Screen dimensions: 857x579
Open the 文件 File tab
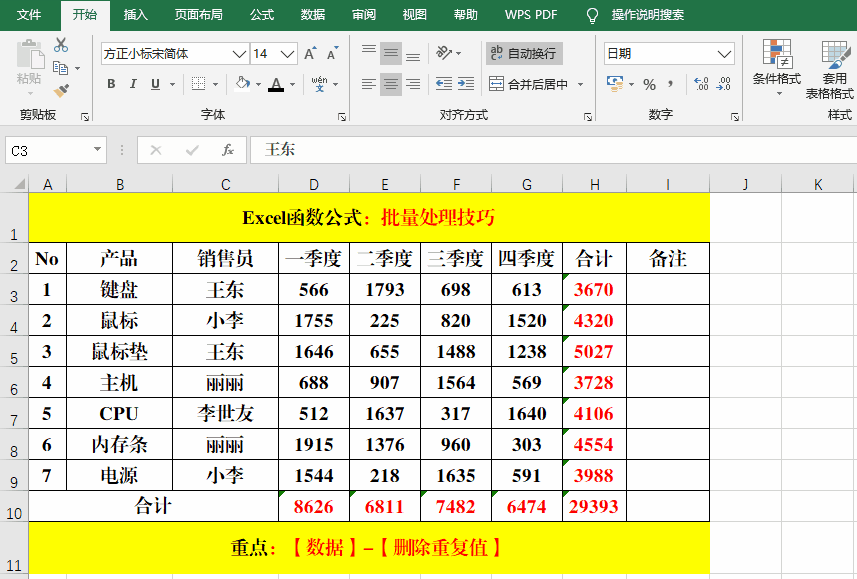click(x=29, y=15)
